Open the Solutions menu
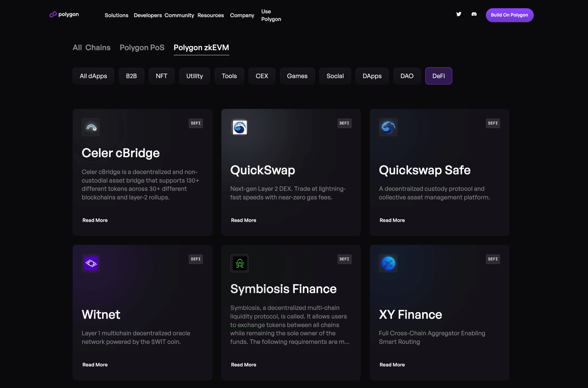 116,15
